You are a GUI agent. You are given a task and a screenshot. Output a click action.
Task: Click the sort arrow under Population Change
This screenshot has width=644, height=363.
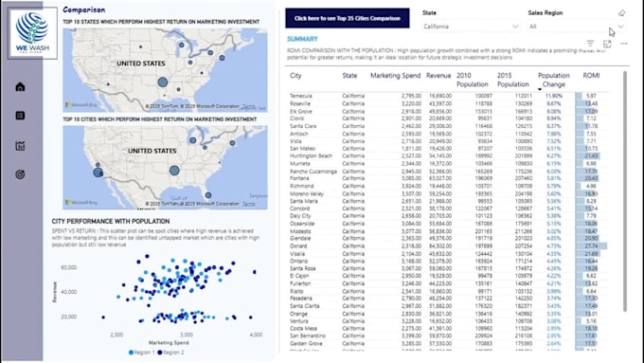[x=540, y=89]
